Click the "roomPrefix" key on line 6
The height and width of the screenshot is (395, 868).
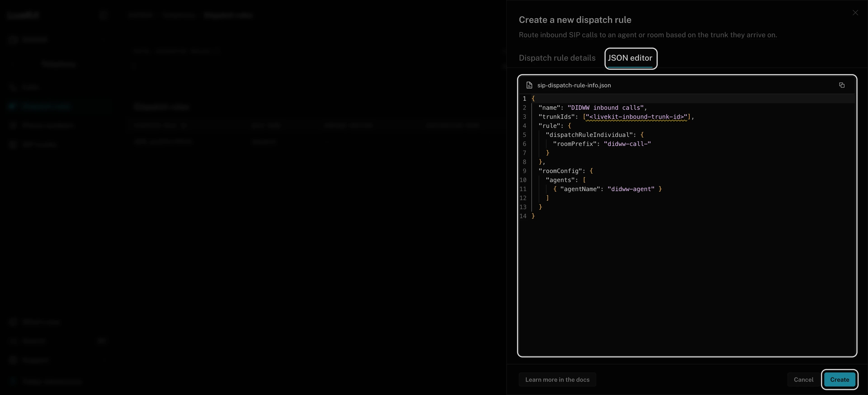pos(575,144)
